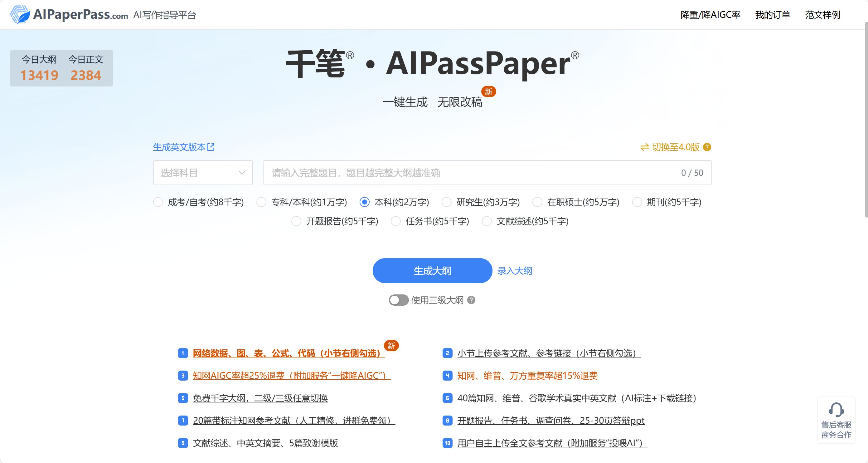Screen dimensions: 868x463
Task: Open the 选择科目 dropdown
Action: tap(203, 173)
